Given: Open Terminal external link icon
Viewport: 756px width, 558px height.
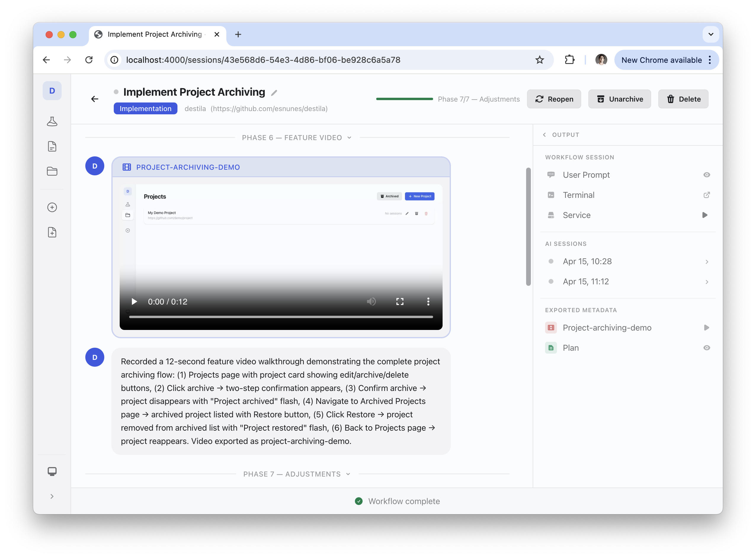Looking at the screenshot, I should pyautogui.click(x=706, y=195).
